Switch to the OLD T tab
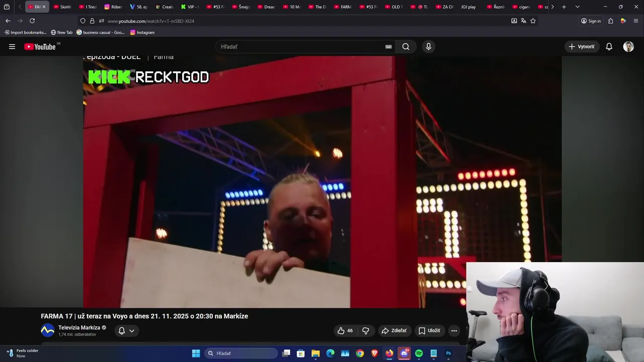Screen dimensions: 644x362 (393, 7)
